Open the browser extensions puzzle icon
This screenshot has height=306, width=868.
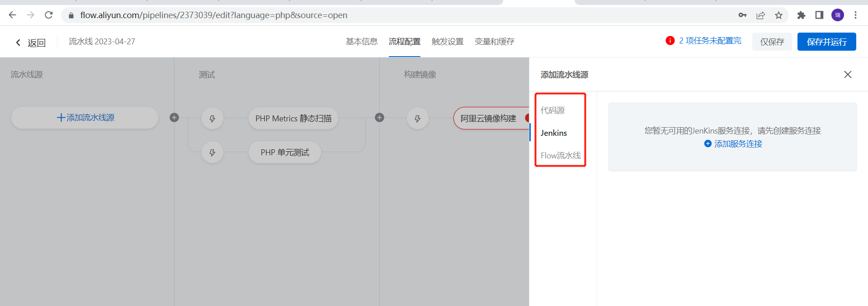(x=801, y=15)
